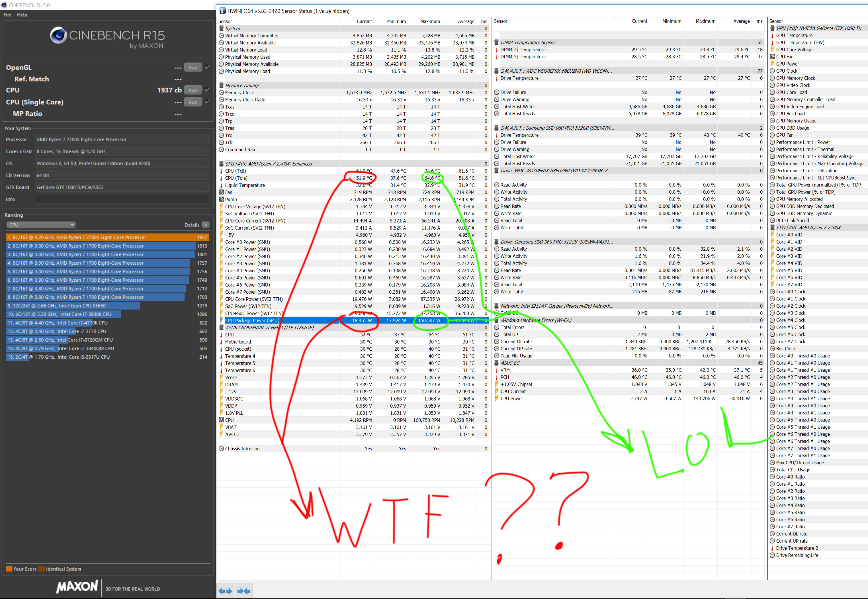This screenshot has width=868, height=599.
Task: Run the OpenGL benchmark
Action: point(193,68)
